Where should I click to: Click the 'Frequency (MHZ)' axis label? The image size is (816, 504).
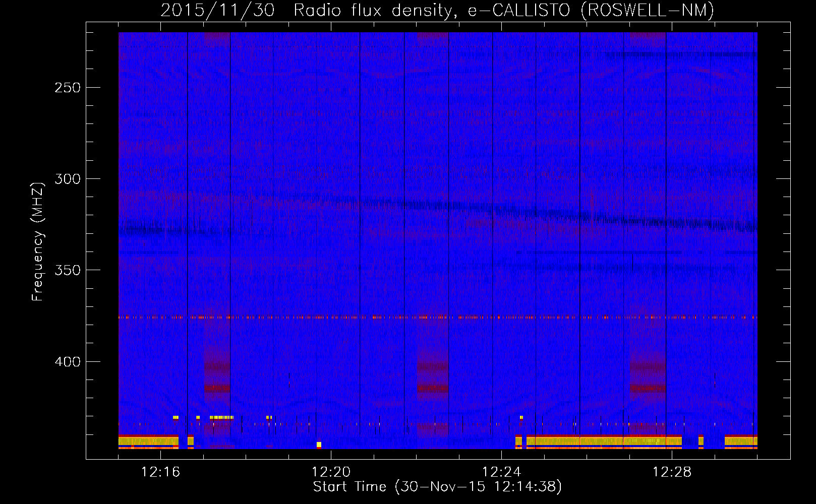(38, 241)
